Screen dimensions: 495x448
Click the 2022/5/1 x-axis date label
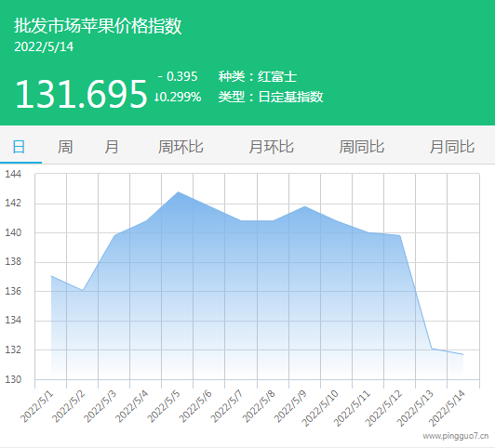click(x=37, y=407)
